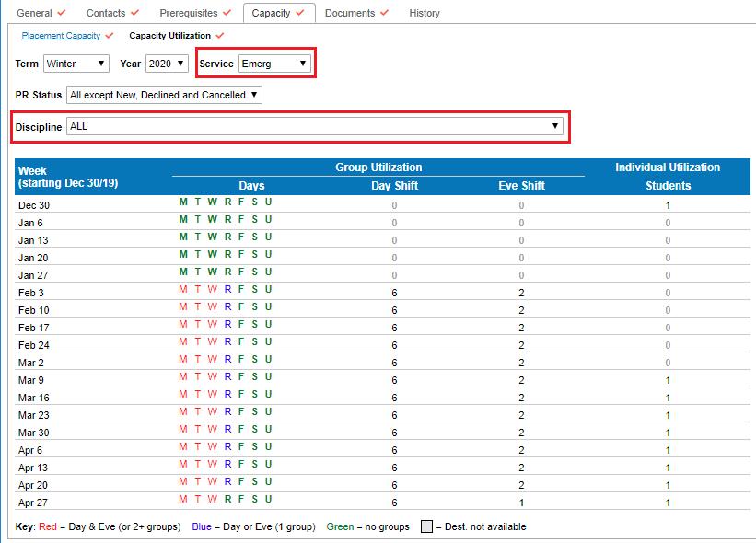Click the Group Utilization column header
Screen dimensions: 756x543
pos(378,168)
